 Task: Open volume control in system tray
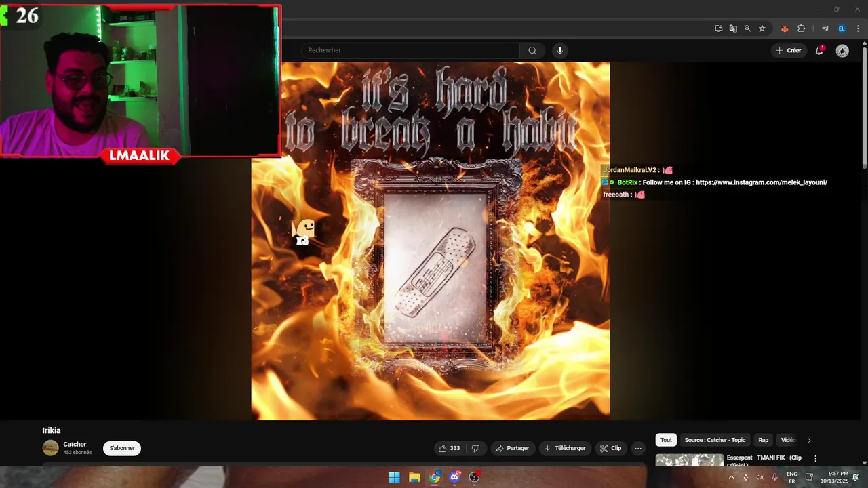tap(759, 477)
